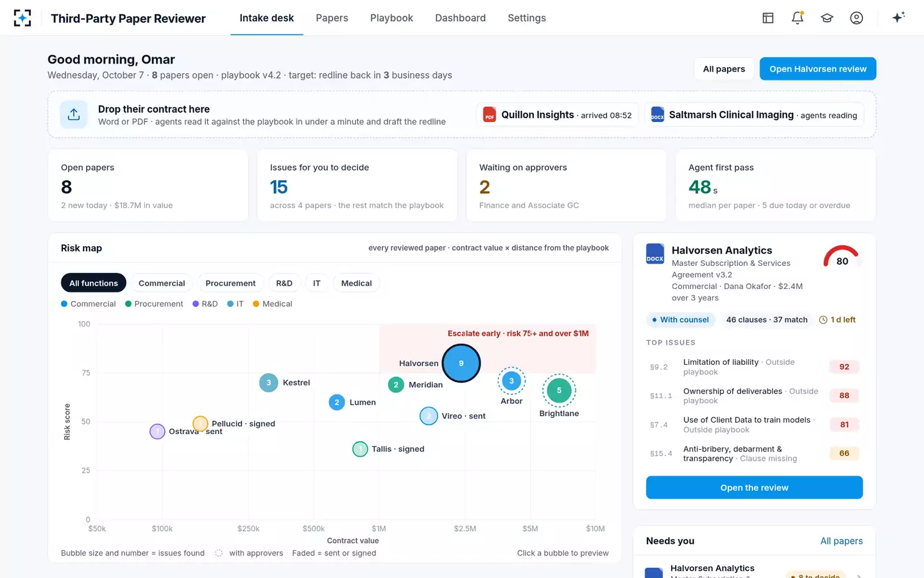The image size is (924, 578).
Task: Click the Open the review button
Action: tap(755, 487)
